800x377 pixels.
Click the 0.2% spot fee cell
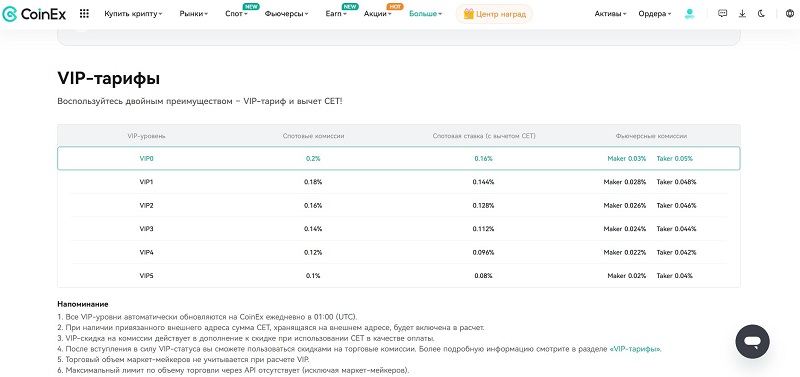(313, 159)
